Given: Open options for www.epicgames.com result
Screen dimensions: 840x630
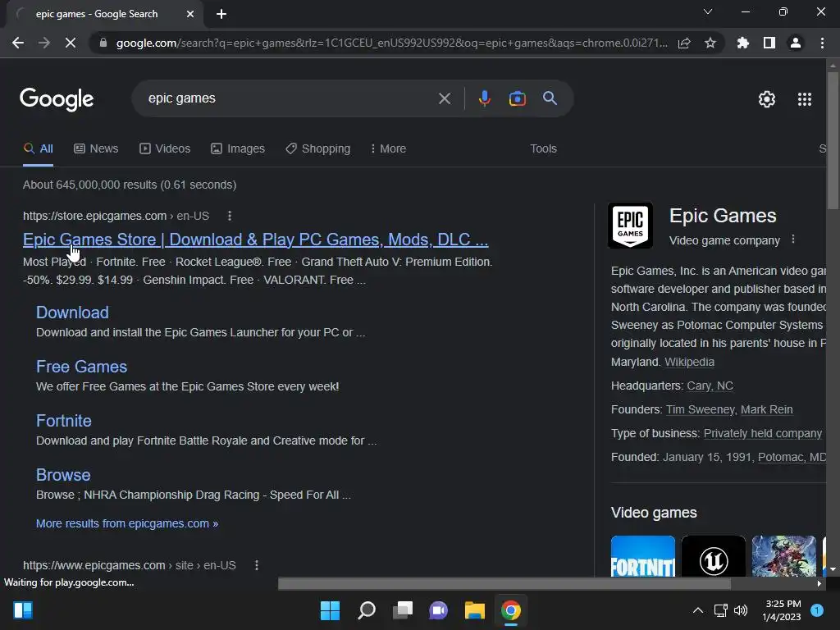Looking at the screenshot, I should [257, 565].
